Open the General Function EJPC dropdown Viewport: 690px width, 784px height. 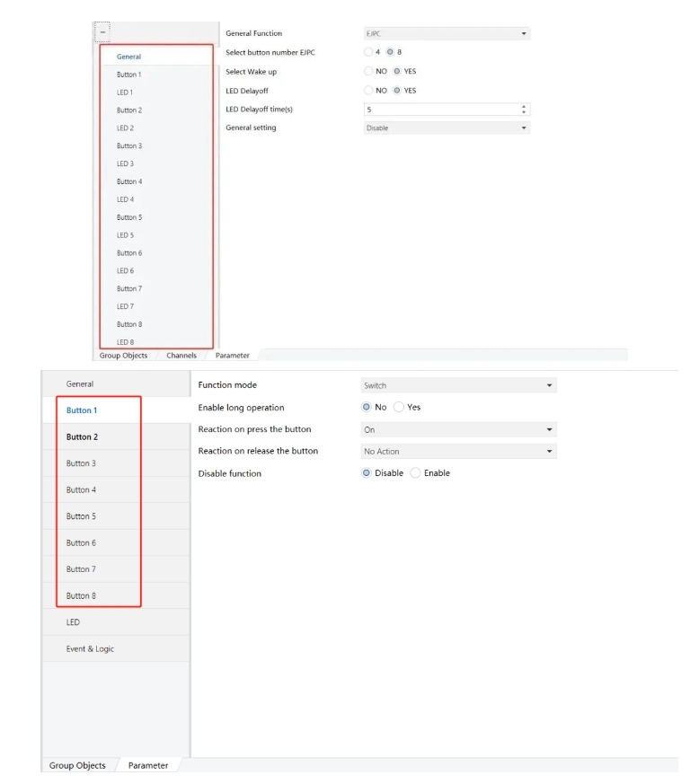[446, 33]
